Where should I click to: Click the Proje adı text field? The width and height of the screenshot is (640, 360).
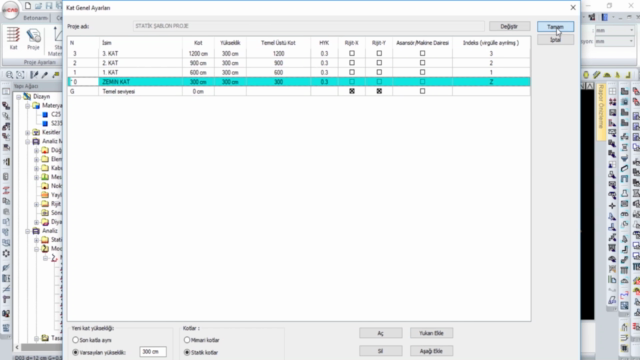[309, 26]
